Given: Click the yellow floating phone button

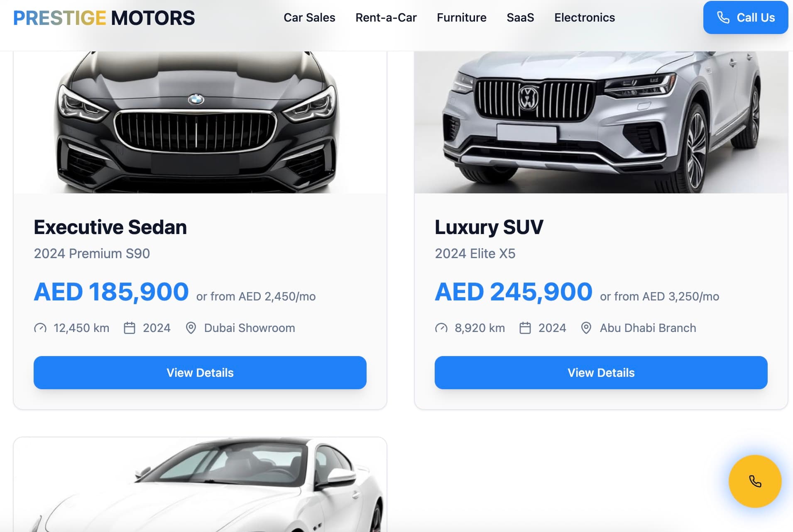Looking at the screenshot, I should pos(755,481).
